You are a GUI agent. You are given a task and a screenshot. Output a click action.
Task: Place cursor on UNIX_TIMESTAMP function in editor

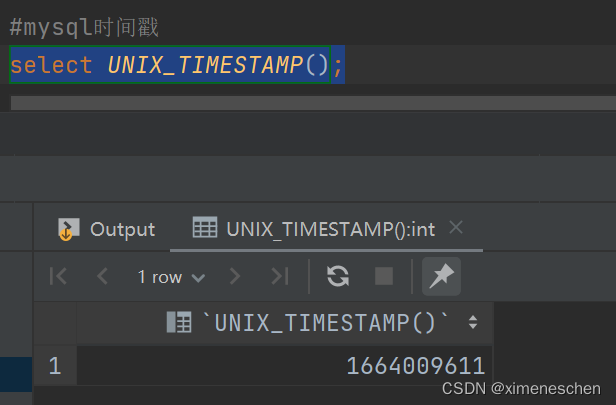(205, 66)
